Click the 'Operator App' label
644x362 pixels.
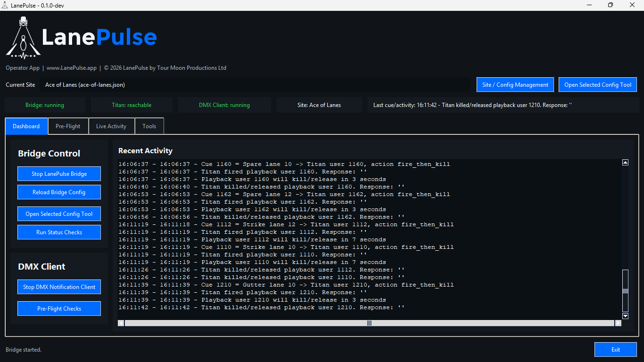click(23, 68)
